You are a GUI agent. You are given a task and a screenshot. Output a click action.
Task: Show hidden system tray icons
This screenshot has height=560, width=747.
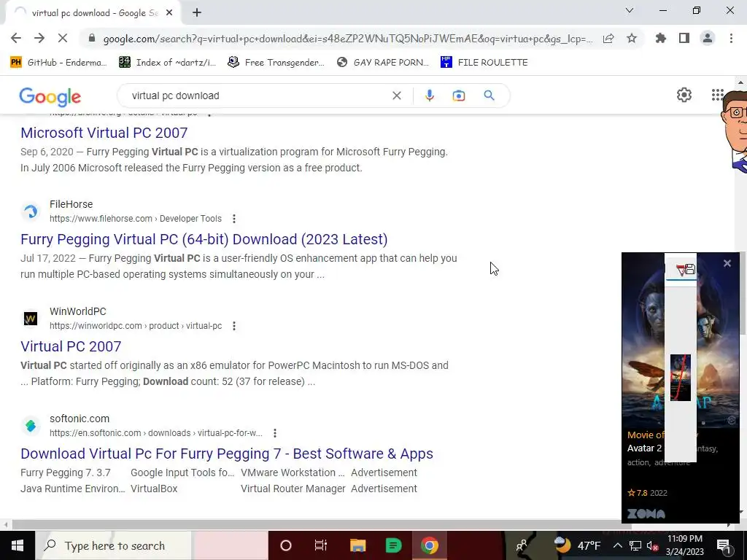coord(617,545)
